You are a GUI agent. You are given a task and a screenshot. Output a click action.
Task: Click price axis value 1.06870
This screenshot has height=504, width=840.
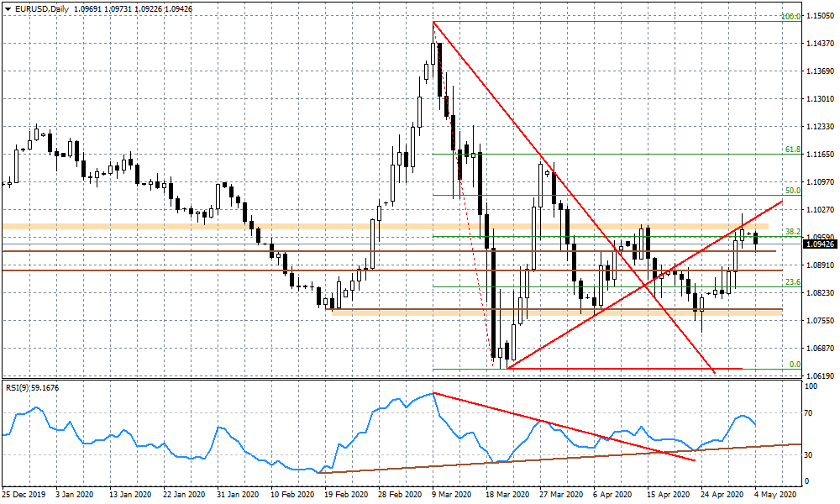[820, 348]
